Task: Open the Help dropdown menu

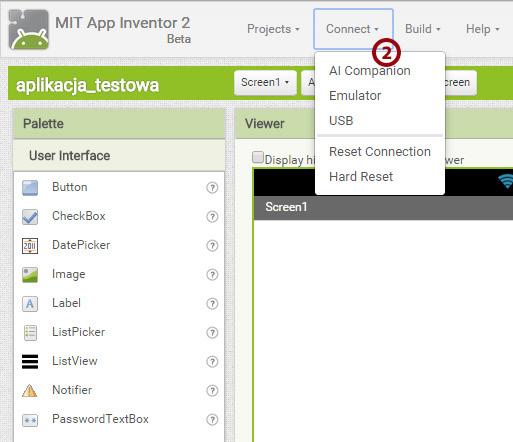Action: [482, 29]
